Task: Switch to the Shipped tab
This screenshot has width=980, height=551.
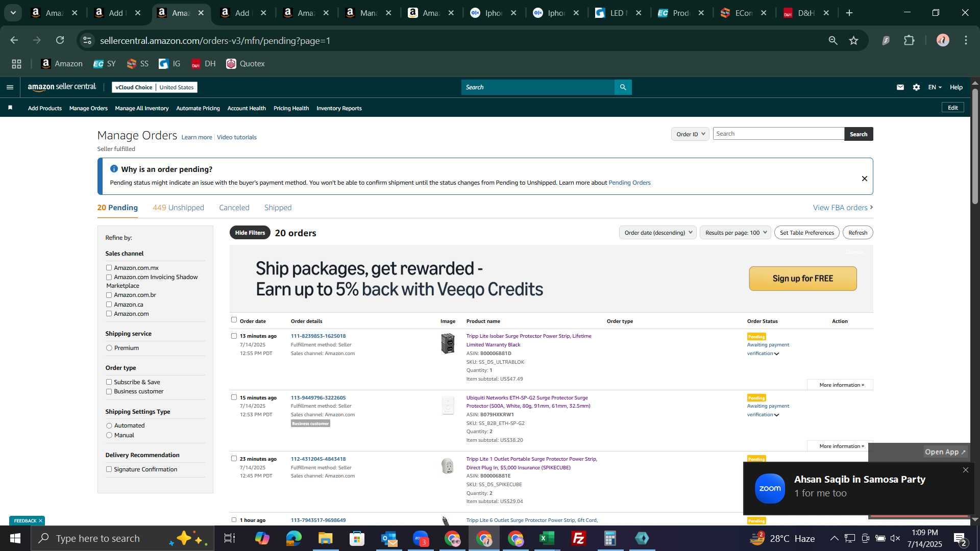Action: coord(278,208)
